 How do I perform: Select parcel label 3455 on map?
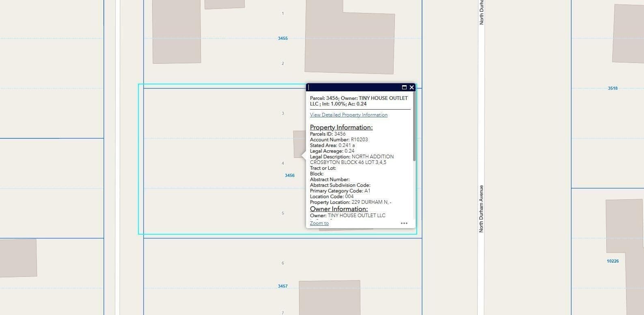pyautogui.click(x=283, y=38)
